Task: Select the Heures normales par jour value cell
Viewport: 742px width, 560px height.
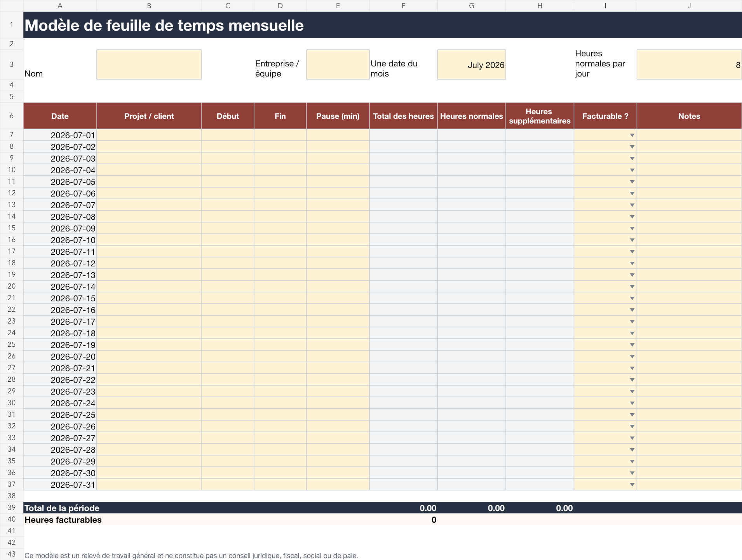Action: pyautogui.click(x=689, y=64)
